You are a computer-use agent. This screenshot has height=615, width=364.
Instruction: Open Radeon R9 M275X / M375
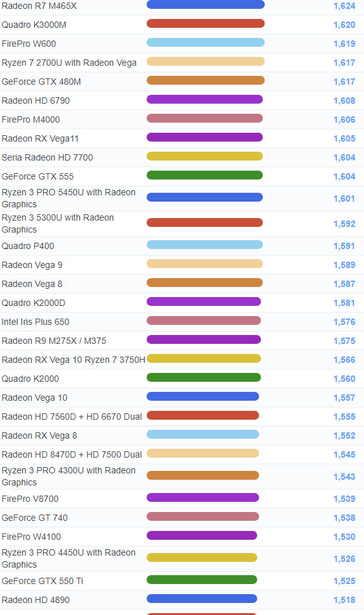(54, 341)
